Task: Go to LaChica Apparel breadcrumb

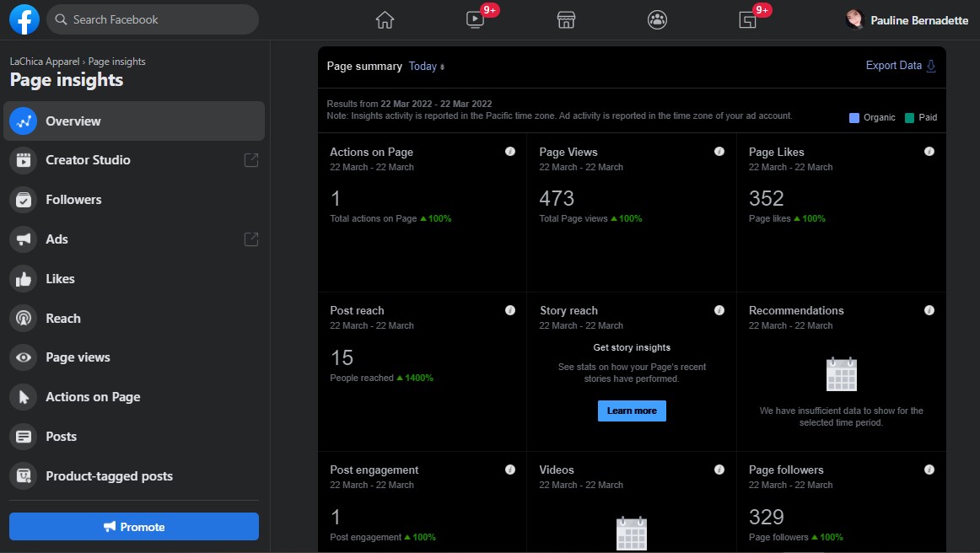Action: point(45,62)
